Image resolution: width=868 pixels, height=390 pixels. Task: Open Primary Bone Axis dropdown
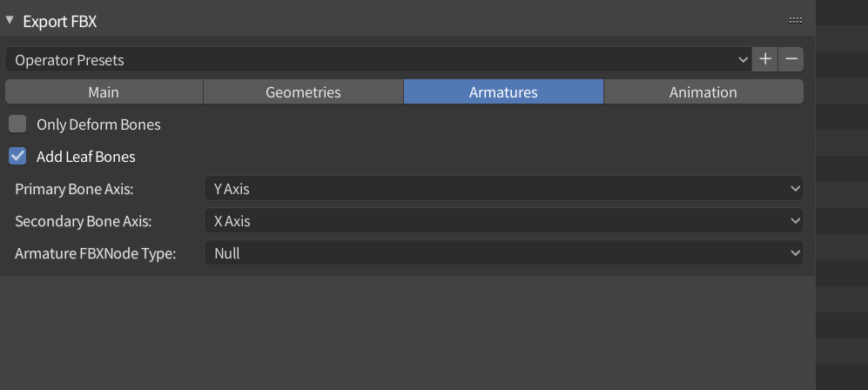tap(503, 188)
